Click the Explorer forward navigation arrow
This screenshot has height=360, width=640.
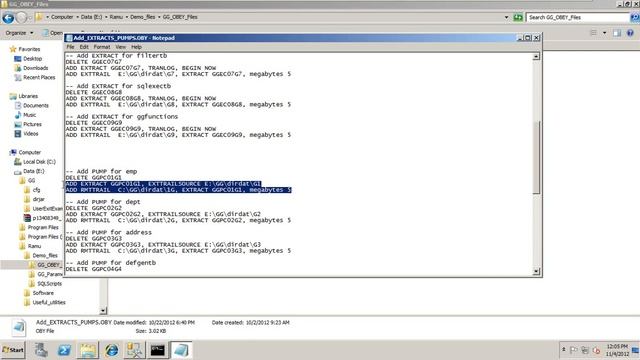[x=21, y=18]
